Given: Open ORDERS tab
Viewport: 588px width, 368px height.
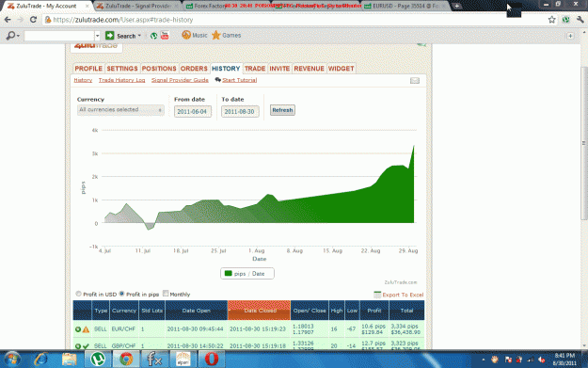Looking at the screenshot, I should click(x=194, y=69).
